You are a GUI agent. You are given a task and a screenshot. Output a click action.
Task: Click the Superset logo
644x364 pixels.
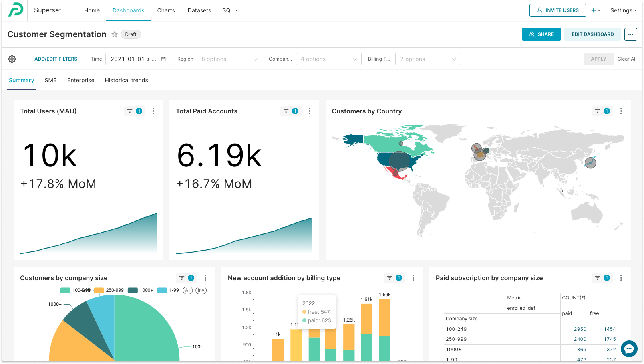(16, 10)
